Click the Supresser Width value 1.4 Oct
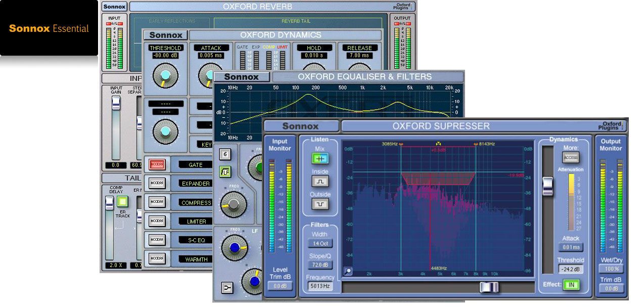Screen dimensions: 644x307 pos(320,243)
